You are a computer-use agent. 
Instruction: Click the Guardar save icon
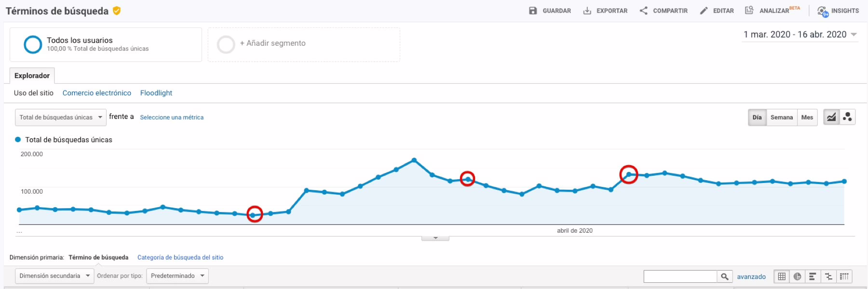coord(533,11)
